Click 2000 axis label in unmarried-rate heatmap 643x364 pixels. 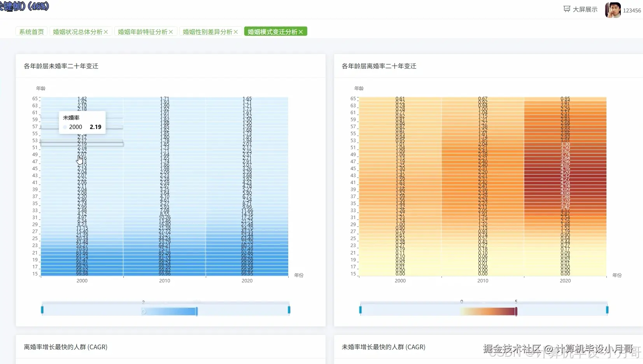[82, 281]
